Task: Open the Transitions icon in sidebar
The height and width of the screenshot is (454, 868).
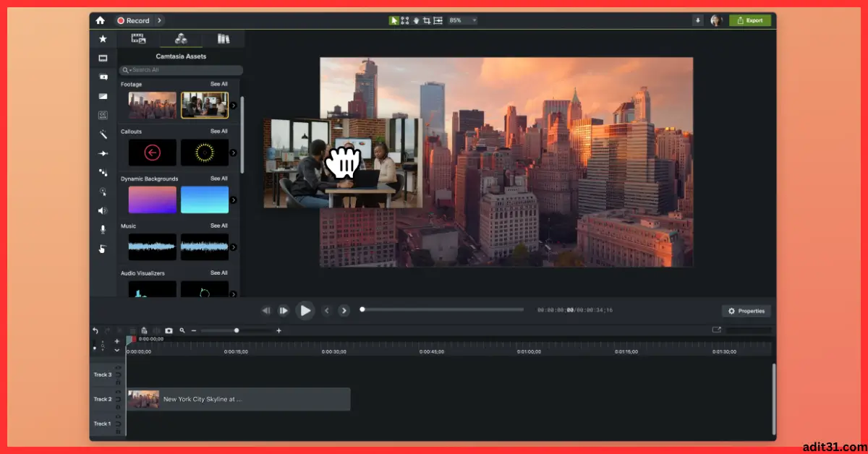Action: point(103,96)
